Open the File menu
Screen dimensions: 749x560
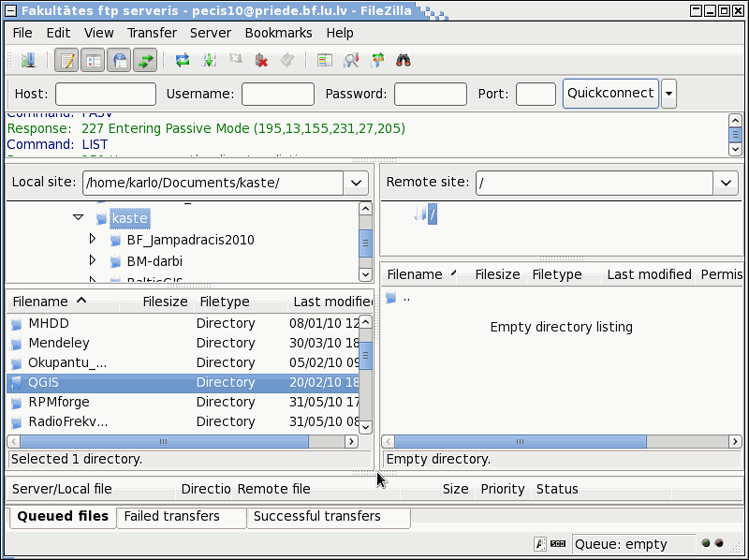(x=22, y=33)
